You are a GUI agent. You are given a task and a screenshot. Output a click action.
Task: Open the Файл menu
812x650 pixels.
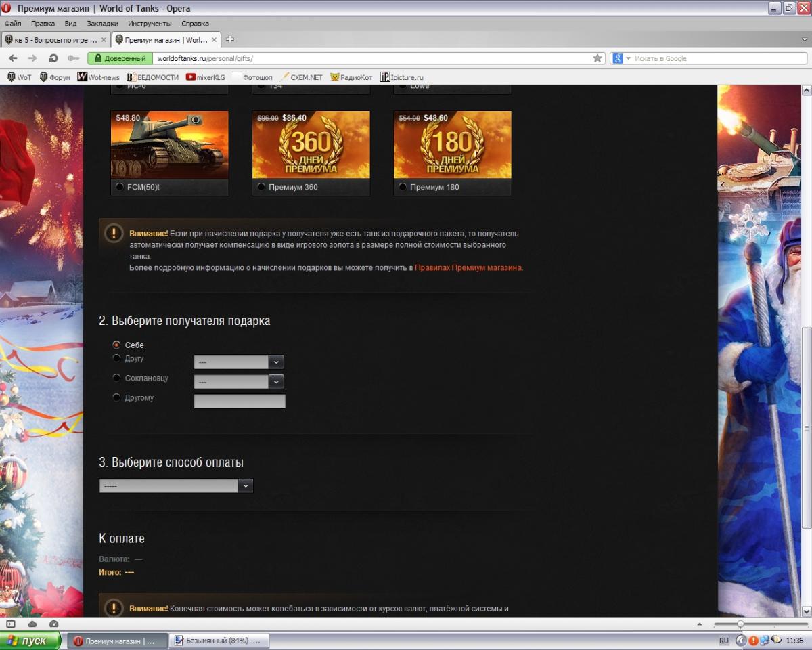point(13,23)
